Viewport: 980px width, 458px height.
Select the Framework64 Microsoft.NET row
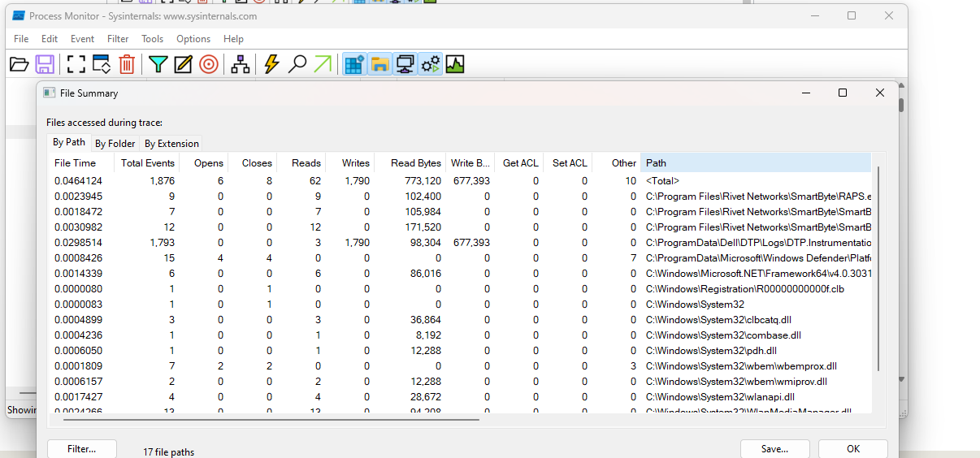[x=460, y=274]
